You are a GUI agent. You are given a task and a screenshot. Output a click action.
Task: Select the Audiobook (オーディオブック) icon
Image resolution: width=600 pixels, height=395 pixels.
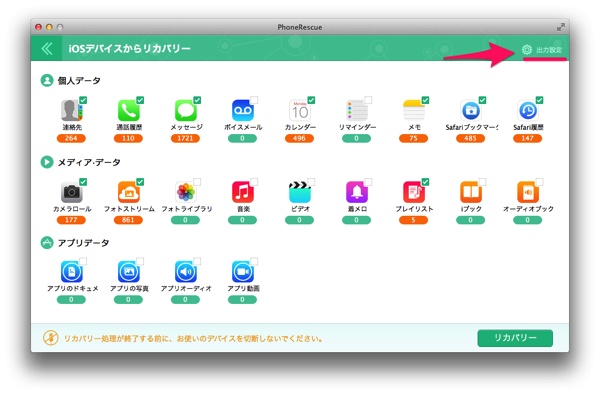(x=527, y=192)
